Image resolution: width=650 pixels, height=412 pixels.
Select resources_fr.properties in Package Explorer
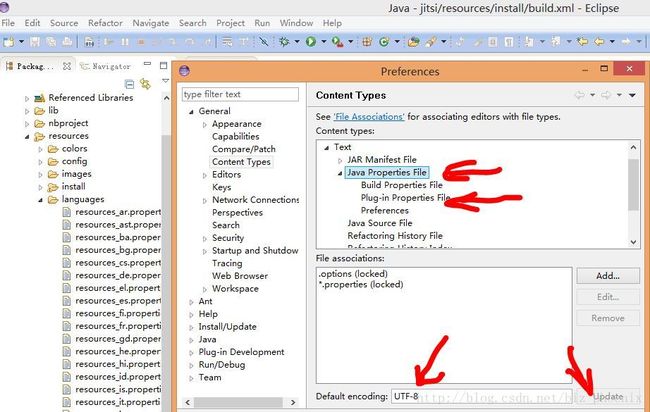coord(118,326)
